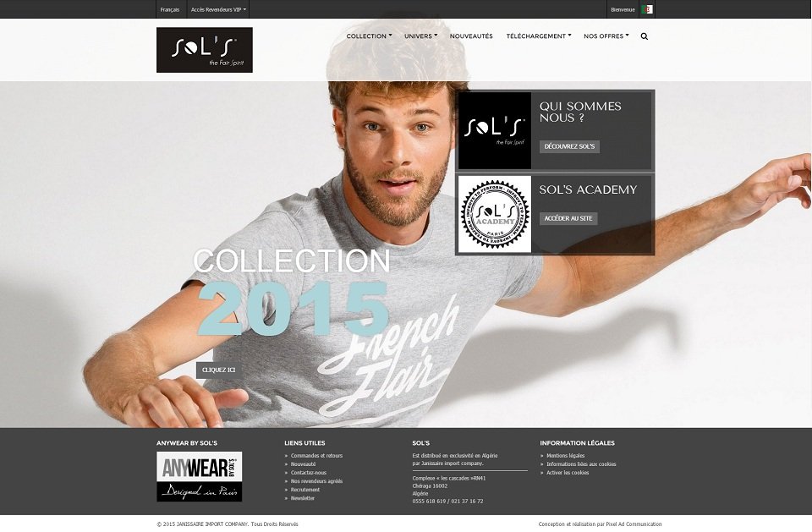
Task: Open Commandes et retours link
Action: tap(316, 456)
